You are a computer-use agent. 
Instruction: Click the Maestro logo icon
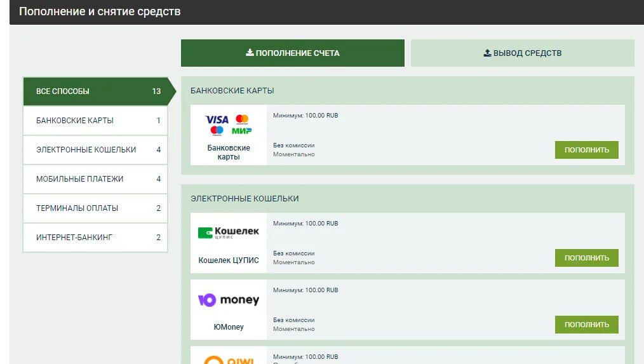pyautogui.click(x=217, y=131)
